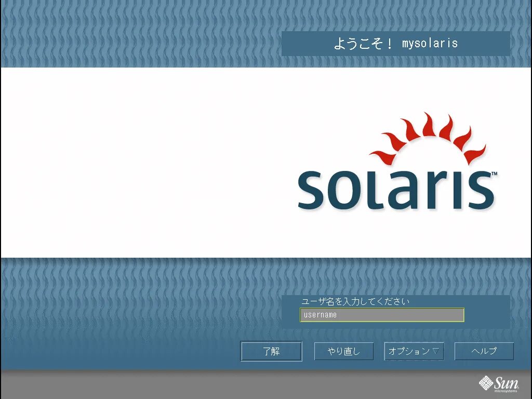Open help via the ヘルプ button
Image resolution: width=532 pixels, height=399 pixels.
[x=484, y=351]
